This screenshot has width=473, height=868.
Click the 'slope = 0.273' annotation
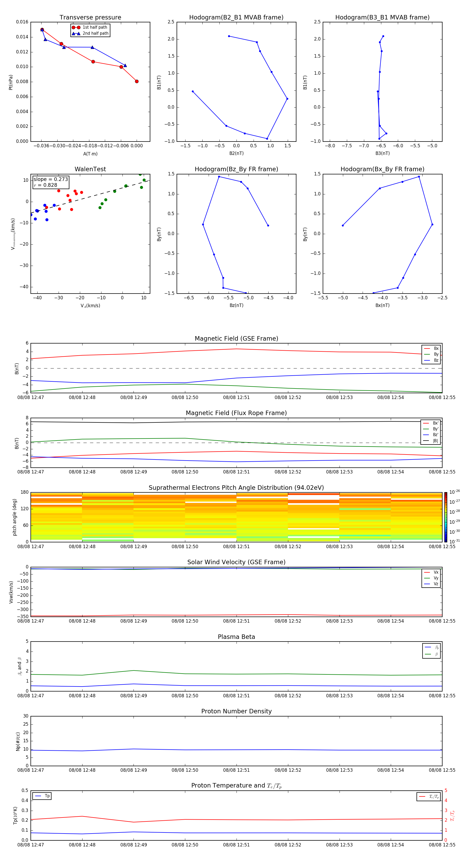tap(50, 179)
